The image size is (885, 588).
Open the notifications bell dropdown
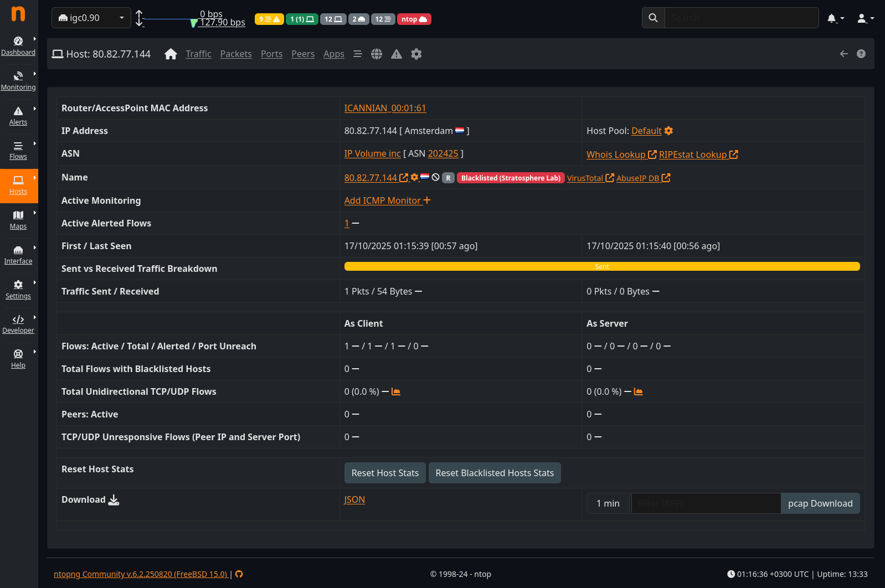pyautogui.click(x=836, y=18)
